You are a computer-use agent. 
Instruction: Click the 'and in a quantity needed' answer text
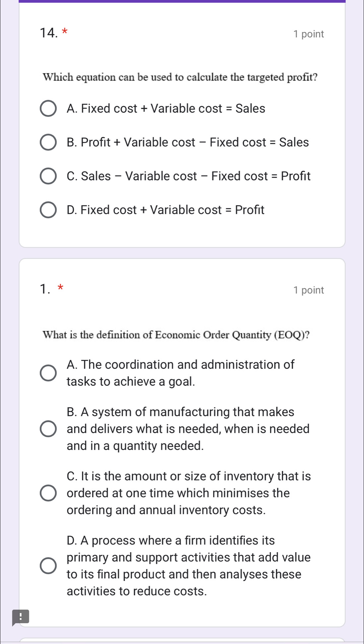click(135, 446)
